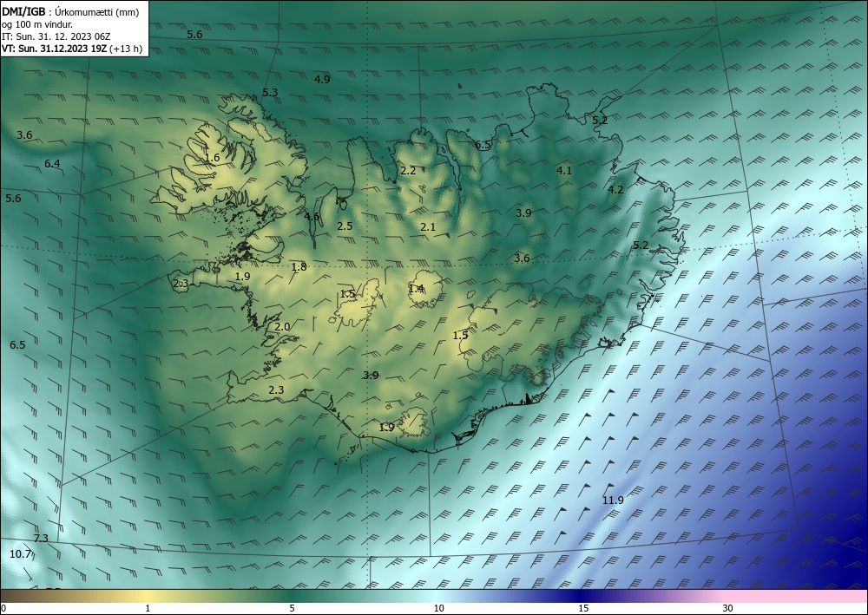Click the map value 2.1
The image size is (868, 615).
[428, 226]
